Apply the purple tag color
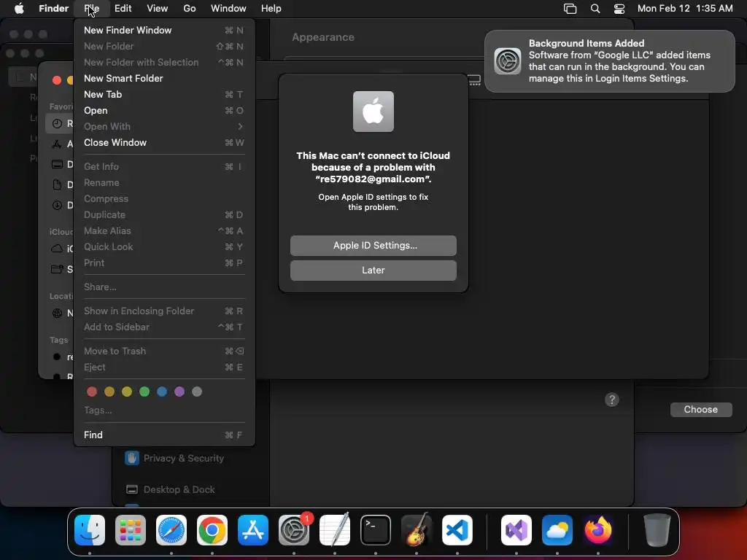 [179, 392]
